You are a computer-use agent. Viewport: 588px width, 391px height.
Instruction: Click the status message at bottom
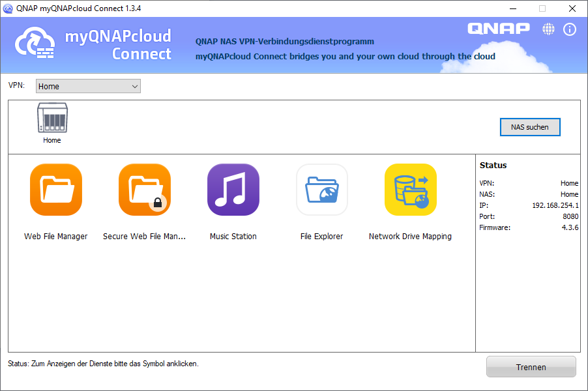[103, 364]
